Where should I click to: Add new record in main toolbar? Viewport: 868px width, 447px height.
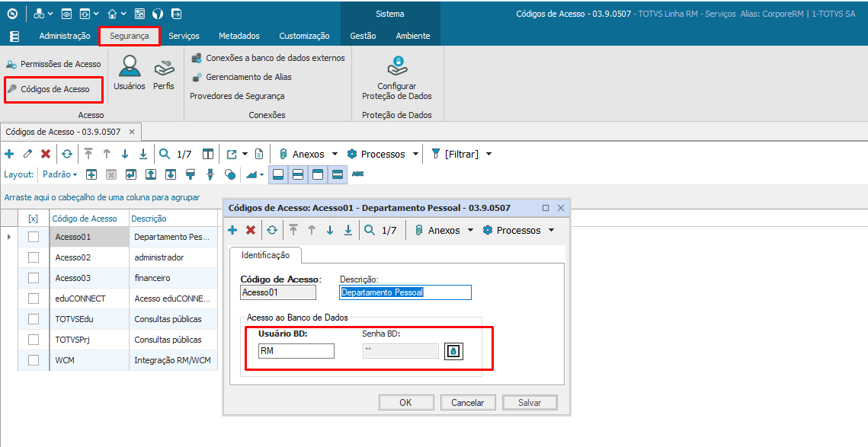click(9, 154)
